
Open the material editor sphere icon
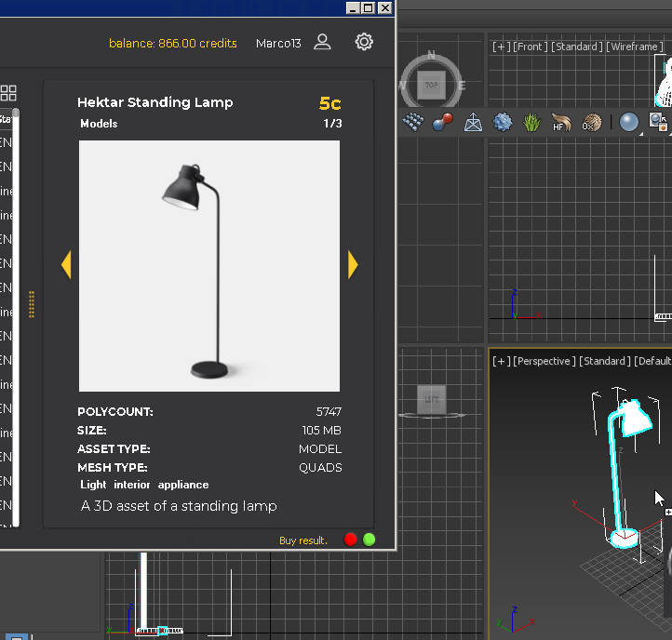[x=628, y=122]
